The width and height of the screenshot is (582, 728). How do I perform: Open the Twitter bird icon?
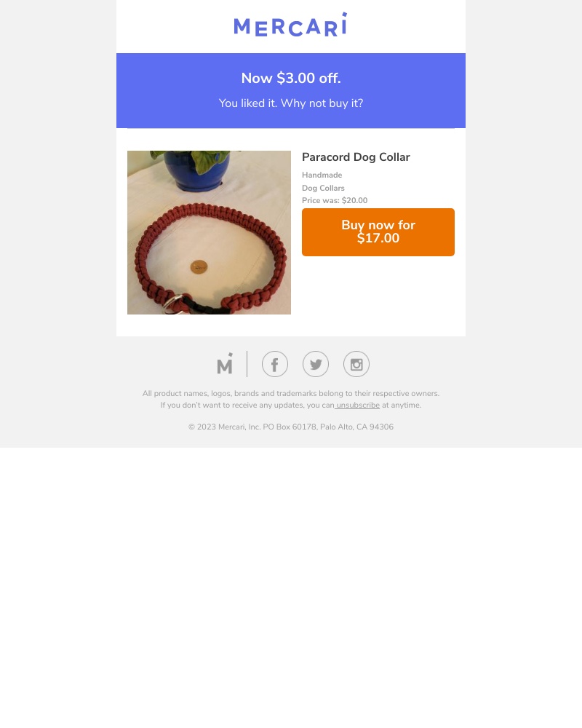(x=316, y=364)
